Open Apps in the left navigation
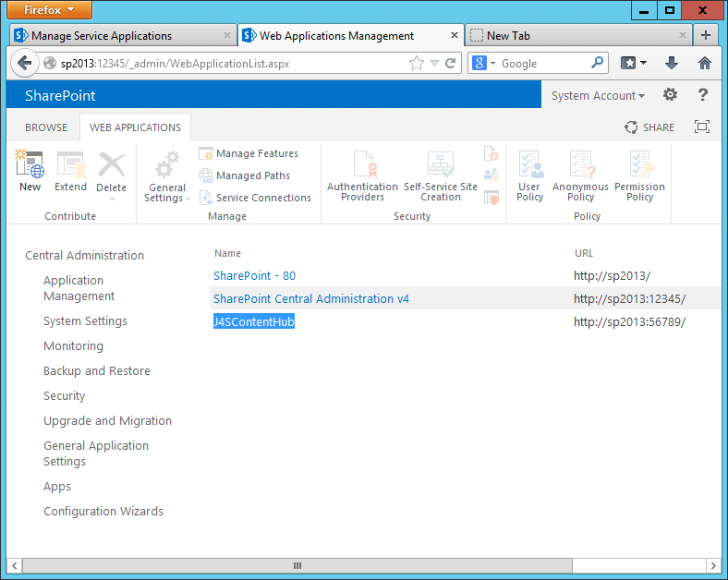728x580 pixels. 57,487
